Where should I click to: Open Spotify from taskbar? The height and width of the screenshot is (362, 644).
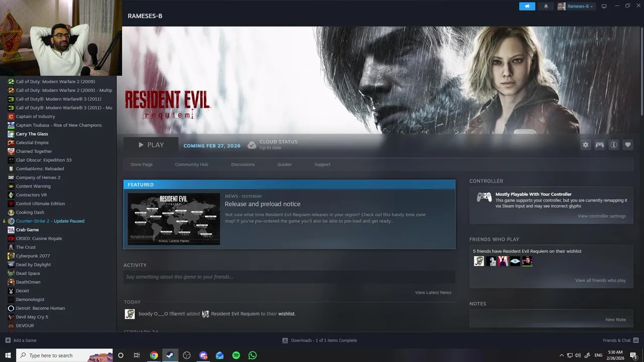(x=236, y=355)
